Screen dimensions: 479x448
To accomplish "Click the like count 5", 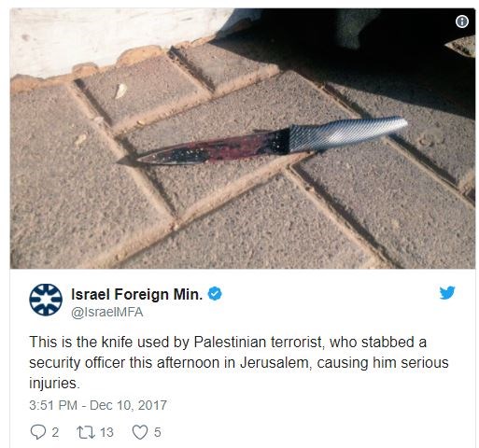I will coord(158,432).
